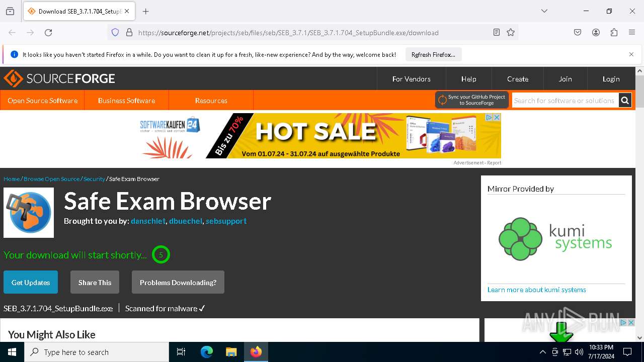The height and width of the screenshot is (362, 644).
Task: Open the Help menu item
Action: [x=469, y=79]
